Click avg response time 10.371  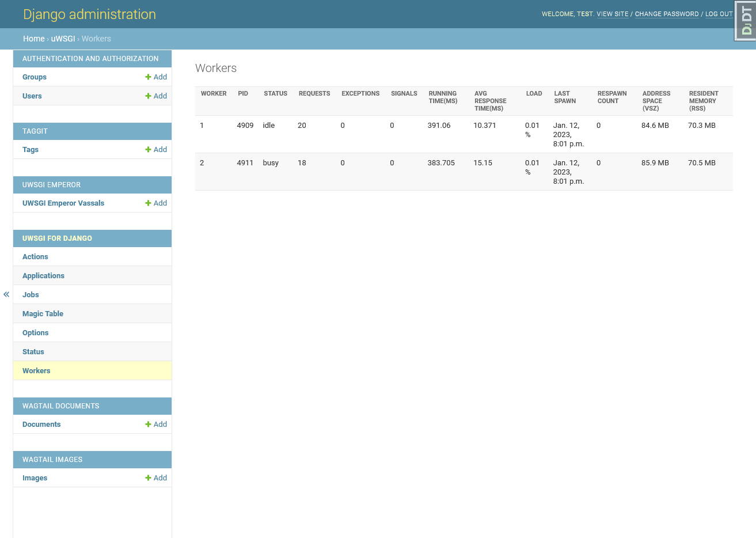(x=485, y=126)
